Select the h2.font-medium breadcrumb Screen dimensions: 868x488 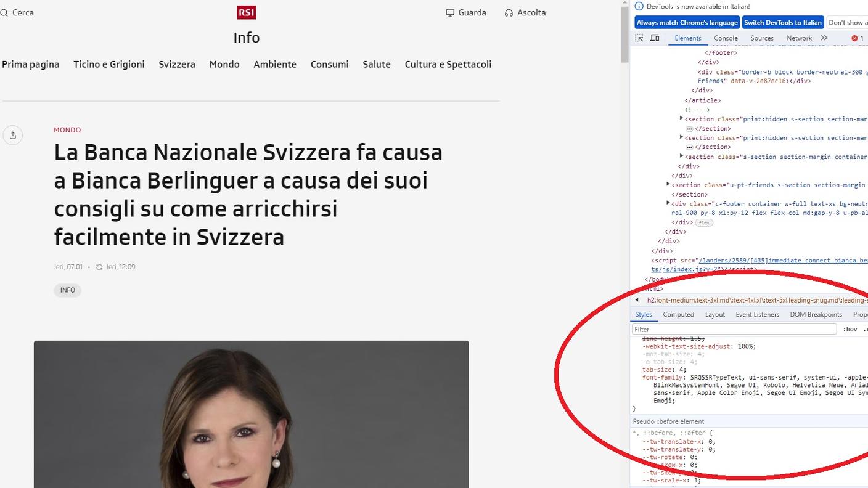(x=757, y=300)
